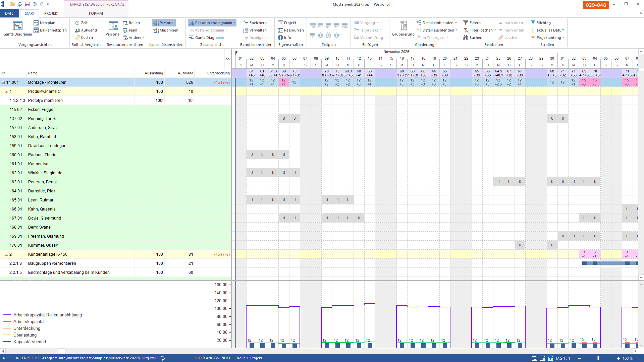Viewport: 644px width, 362px height.
Task: Click the Info properties icon
Action: tap(280, 38)
